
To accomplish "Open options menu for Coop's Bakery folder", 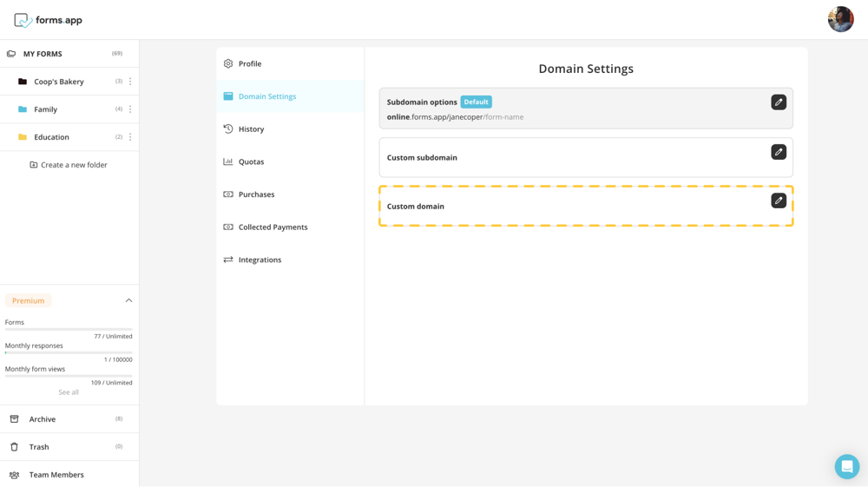I will click(x=130, y=82).
